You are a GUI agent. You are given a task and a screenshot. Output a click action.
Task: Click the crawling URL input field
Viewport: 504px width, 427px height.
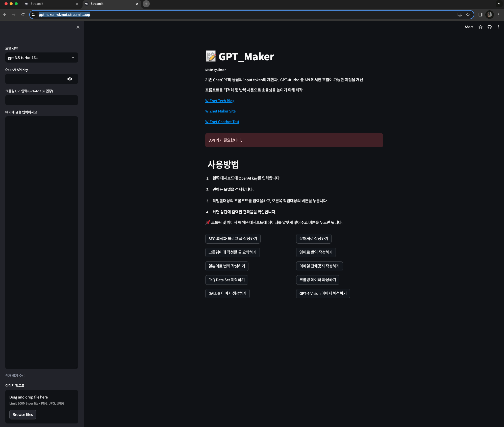(42, 100)
